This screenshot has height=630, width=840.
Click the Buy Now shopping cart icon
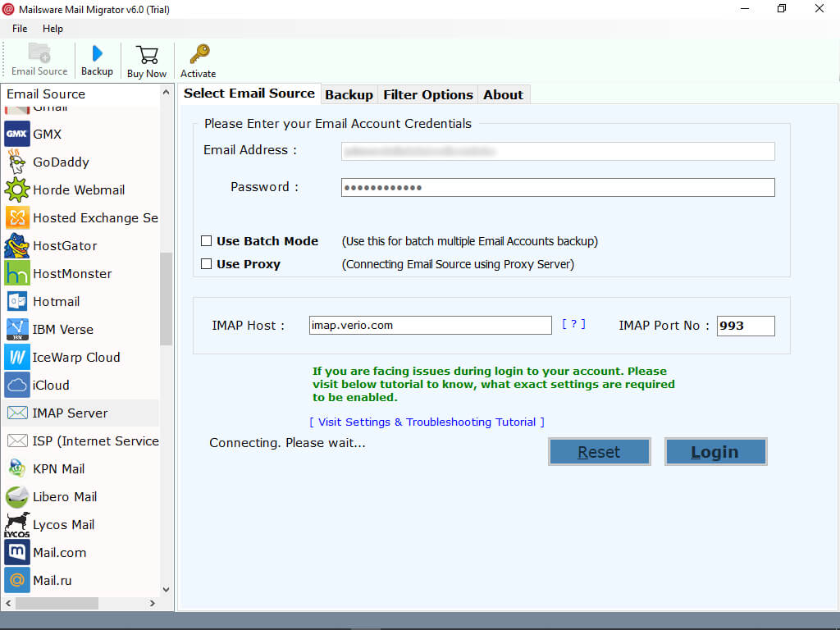[x=147, y=54]
